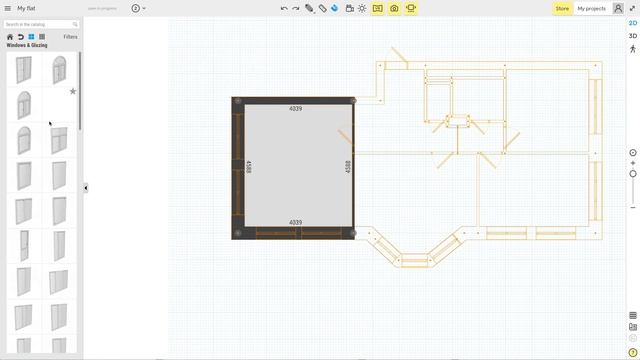The image size is (640, 360).
Task: Open the sun lighting settings
Action: click(362, 8)
